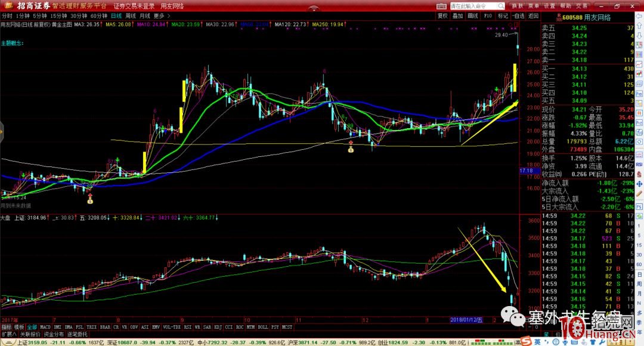Click the 2018/01/12 date marker on timeline
This screenshot has height=346, width=644.
[467, 320]
